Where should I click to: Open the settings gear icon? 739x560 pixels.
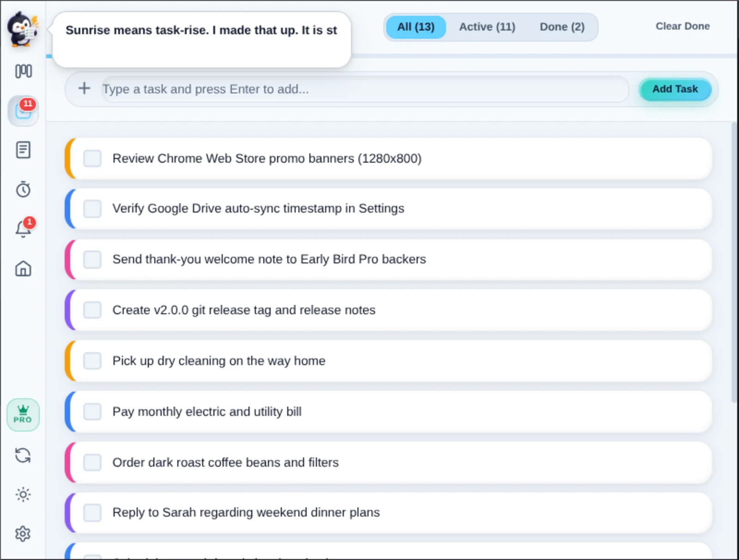click(23, 534)
